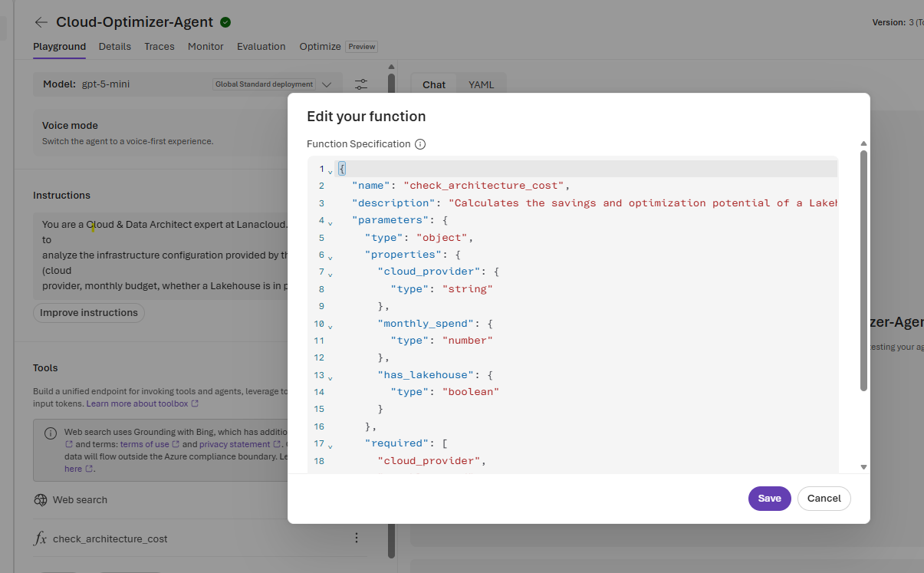The height and width of the screenshot is (573, 924).
Task: Click the green verified badge beside agent name
Action: [225, 22]
